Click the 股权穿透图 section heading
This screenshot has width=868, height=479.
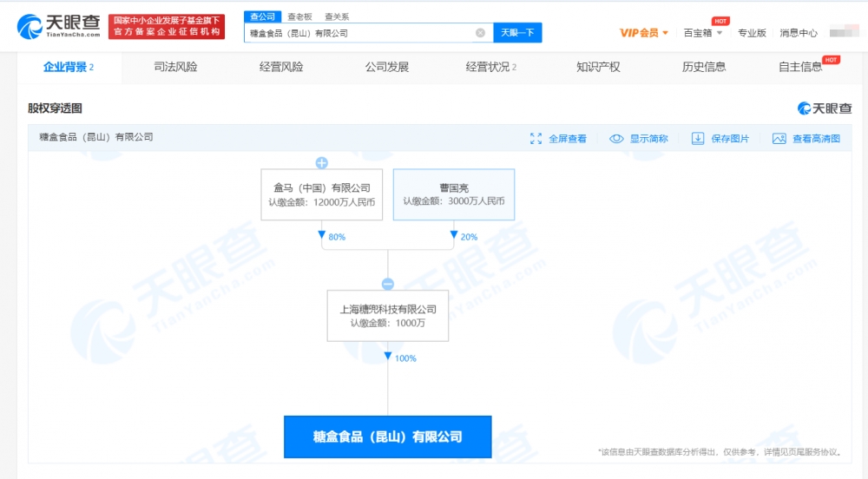[x=55, y=108]
